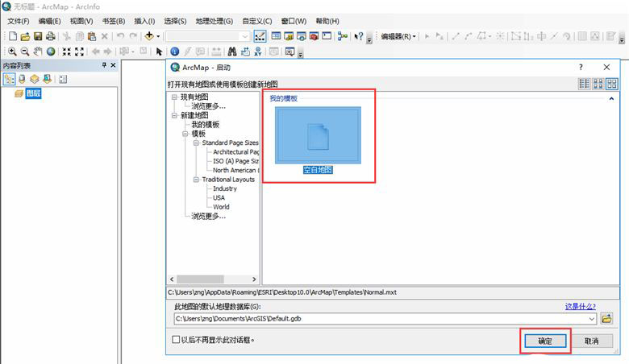Image resolution: width=629 pixels, height=364 pixels.
Task: Open the Table of Contents window icon
Action: [x=276, y=36]
